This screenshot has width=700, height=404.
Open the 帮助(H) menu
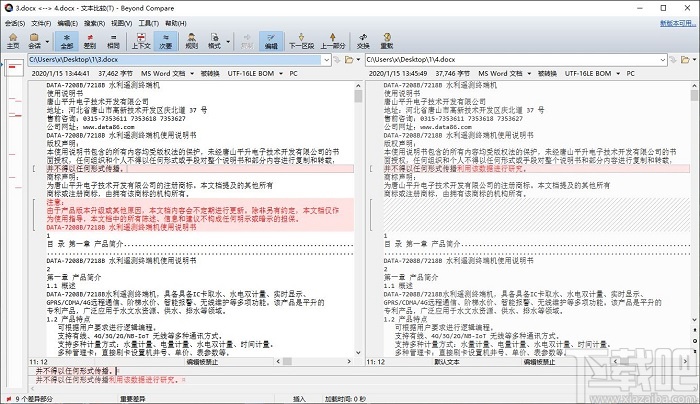coord(176,23)
